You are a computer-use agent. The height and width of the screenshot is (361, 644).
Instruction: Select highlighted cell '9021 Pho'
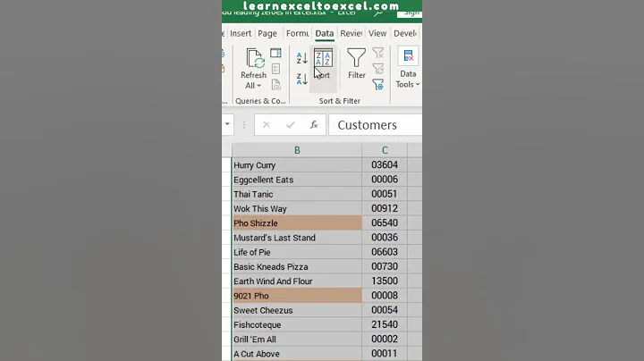point(297,296)
